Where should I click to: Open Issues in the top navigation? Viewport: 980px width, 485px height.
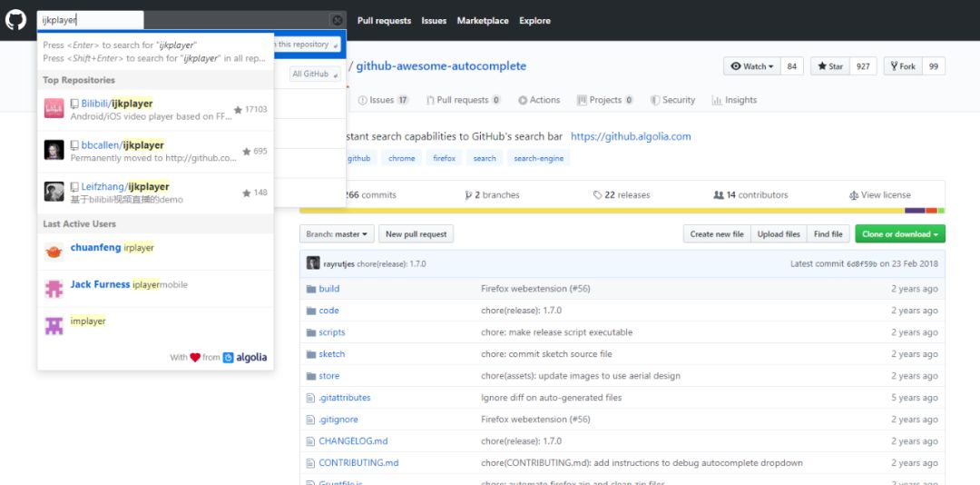[434, 21]
